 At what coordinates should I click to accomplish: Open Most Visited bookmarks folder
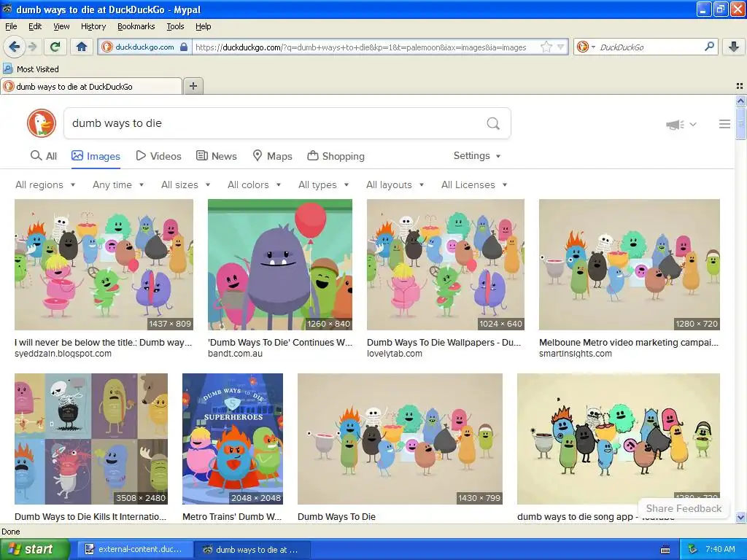[31, 69]
